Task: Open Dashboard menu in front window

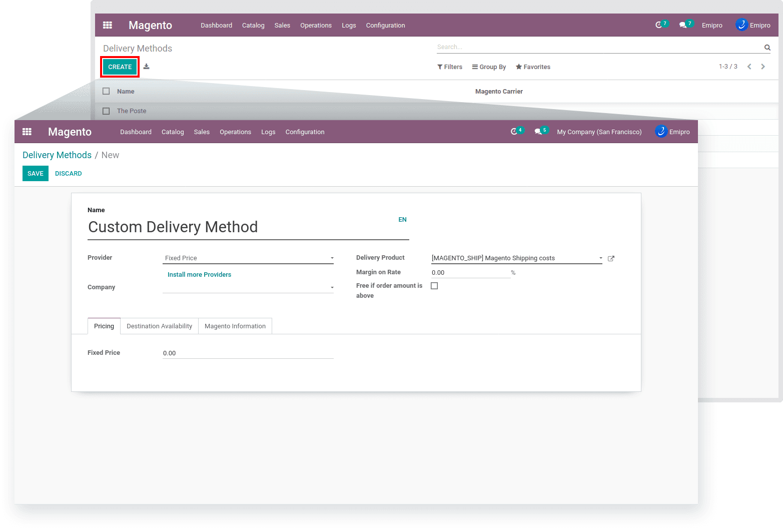Action: pyautogui.click(x=136, y=132)
